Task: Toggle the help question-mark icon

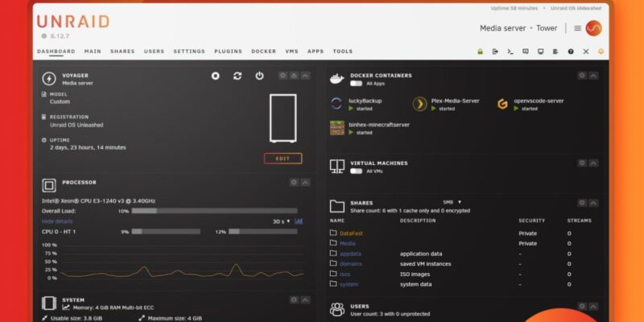Action: coord(571,52)
